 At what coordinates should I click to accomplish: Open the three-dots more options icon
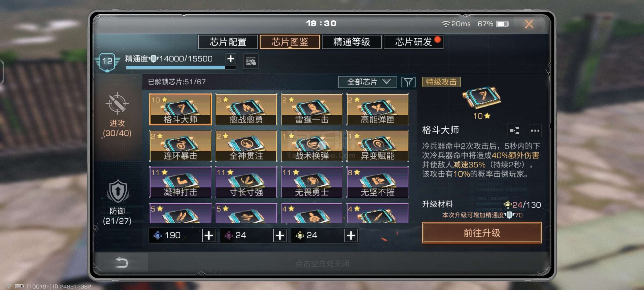535,130
